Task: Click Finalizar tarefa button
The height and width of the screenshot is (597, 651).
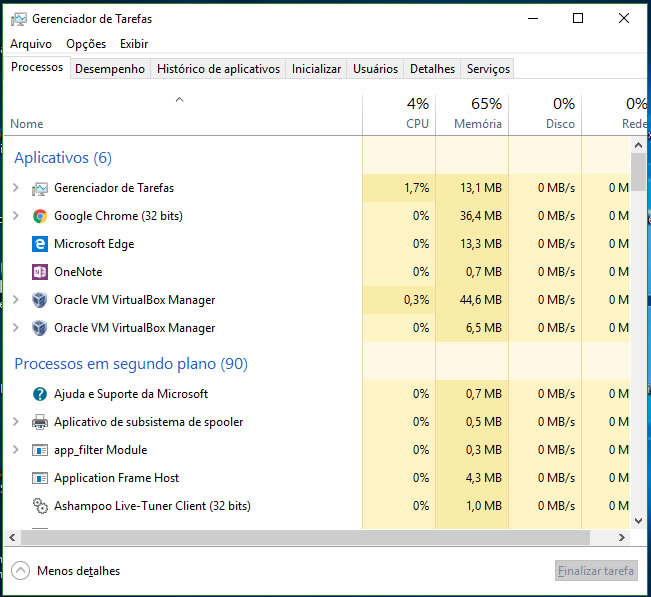Action: 596,571
